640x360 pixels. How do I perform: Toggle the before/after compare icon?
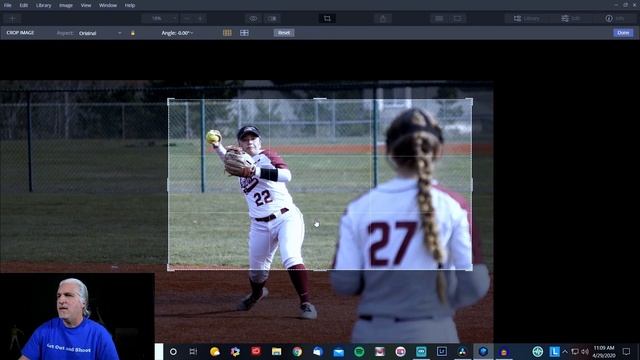(271, 19)
